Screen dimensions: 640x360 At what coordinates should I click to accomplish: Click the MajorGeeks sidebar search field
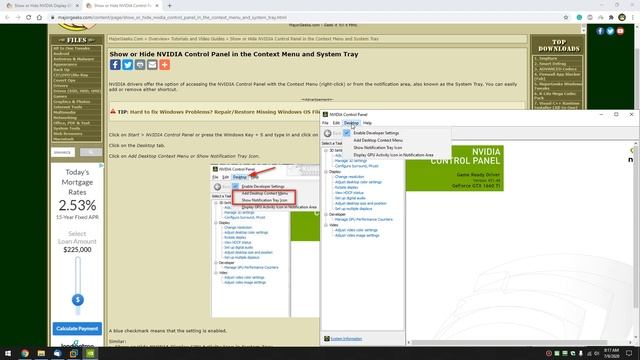pos(63,152)
